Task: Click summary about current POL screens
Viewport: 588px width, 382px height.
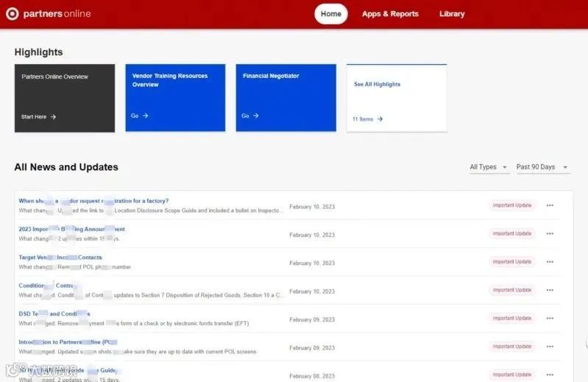Action: pos(138,352)
